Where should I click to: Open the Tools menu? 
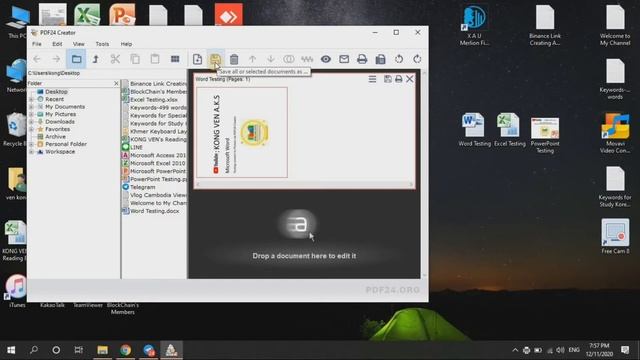coord(102,44)
